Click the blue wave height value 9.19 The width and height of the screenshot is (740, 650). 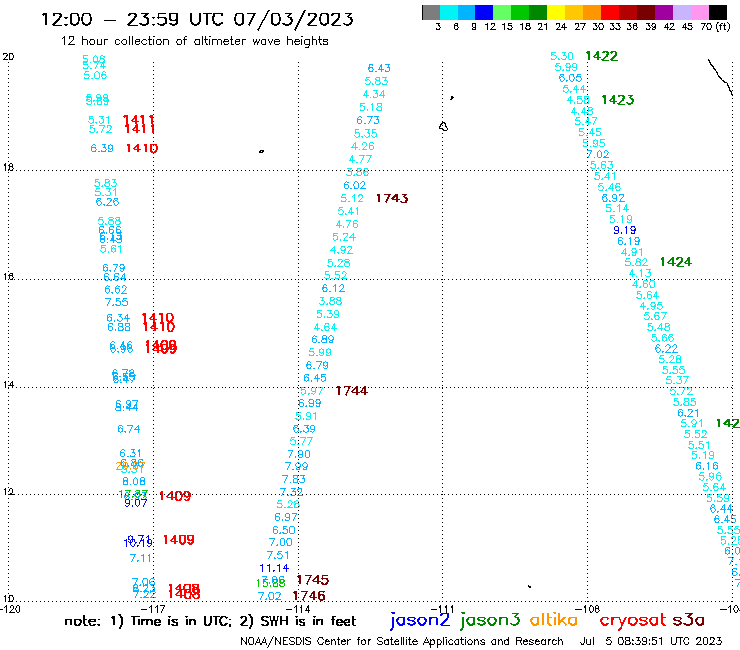tap(624, 230)
